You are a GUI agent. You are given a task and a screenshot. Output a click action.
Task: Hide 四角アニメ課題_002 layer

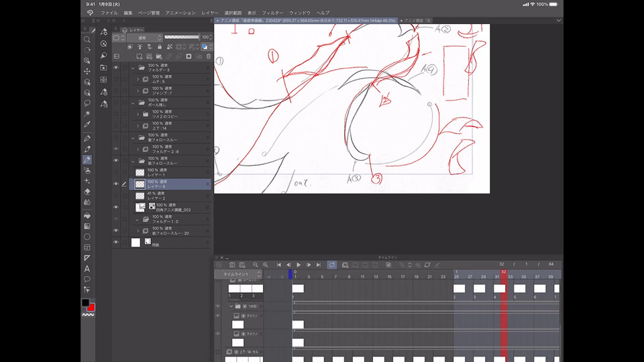click(x=116, y=207)
